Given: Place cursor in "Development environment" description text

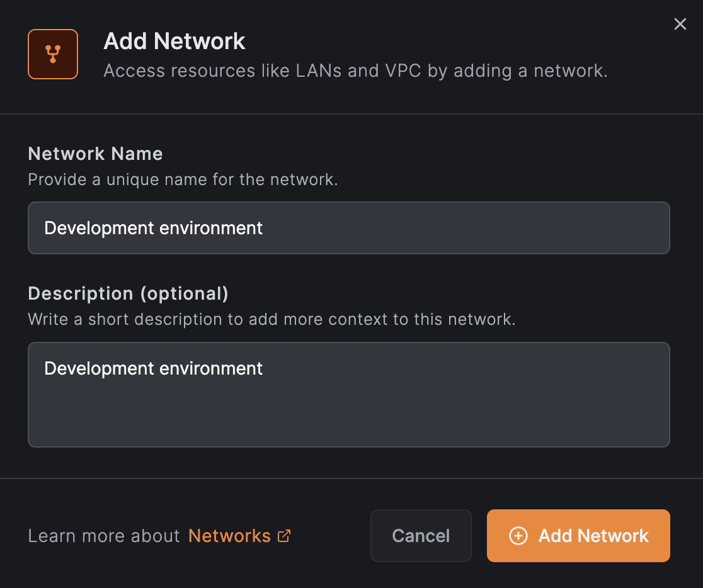Looking at the screenshot, I should pyautogui.click(x=153, y=368).
